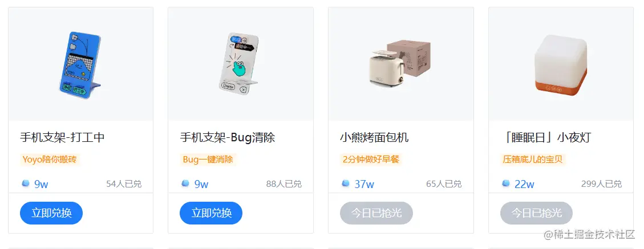Click gem icon on 打工中 card price
This screenshot has width=644, height=249.
point(26,183)
